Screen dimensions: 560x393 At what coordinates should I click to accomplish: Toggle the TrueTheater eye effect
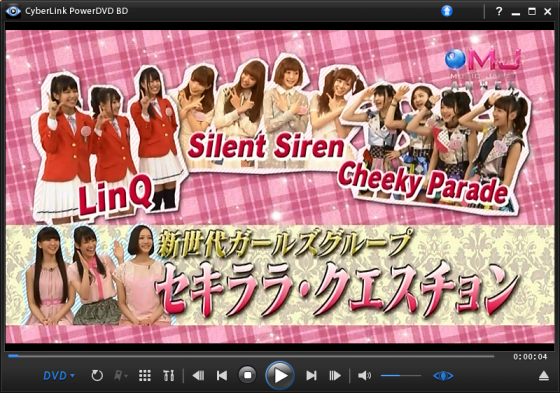click(443, 375)
